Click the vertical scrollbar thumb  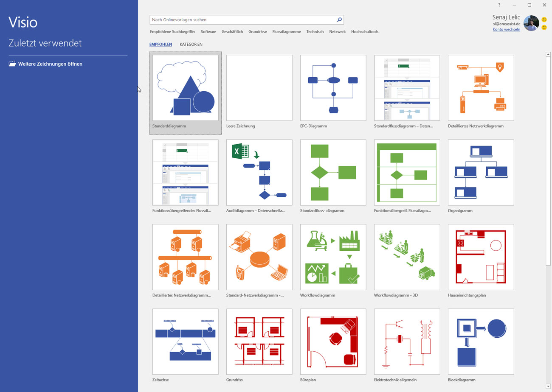pyautogui.click(x=548, y=161)
